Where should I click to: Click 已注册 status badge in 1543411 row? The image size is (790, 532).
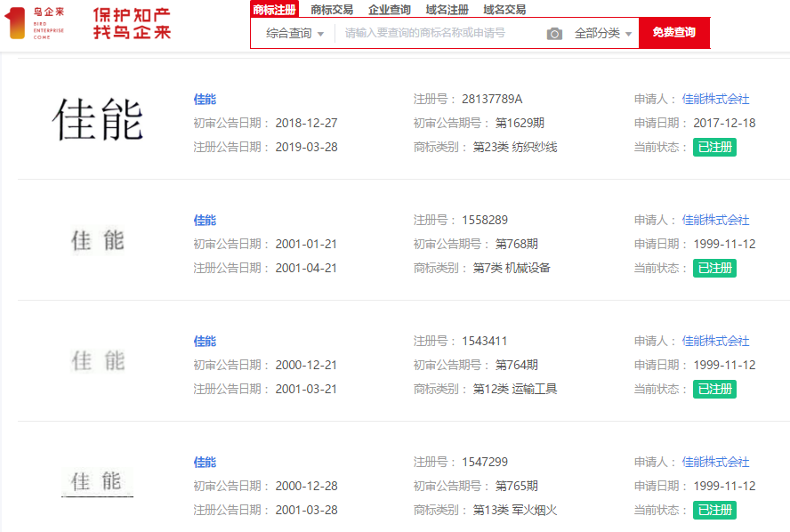tap(714, 389)
